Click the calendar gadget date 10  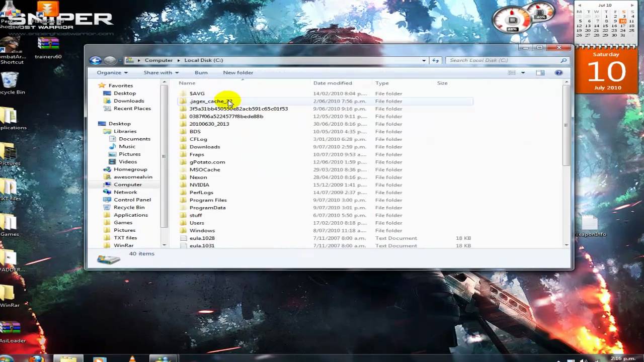[623, 21]
